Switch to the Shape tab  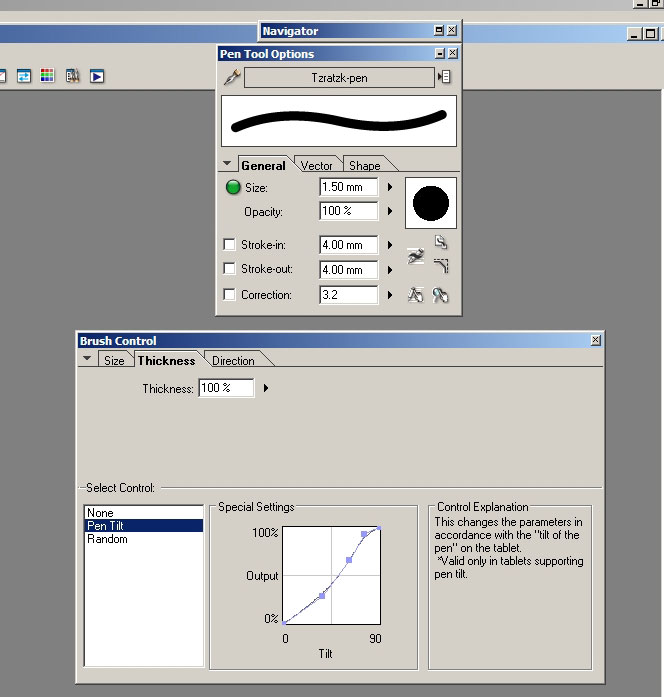[x=365, y=165]
